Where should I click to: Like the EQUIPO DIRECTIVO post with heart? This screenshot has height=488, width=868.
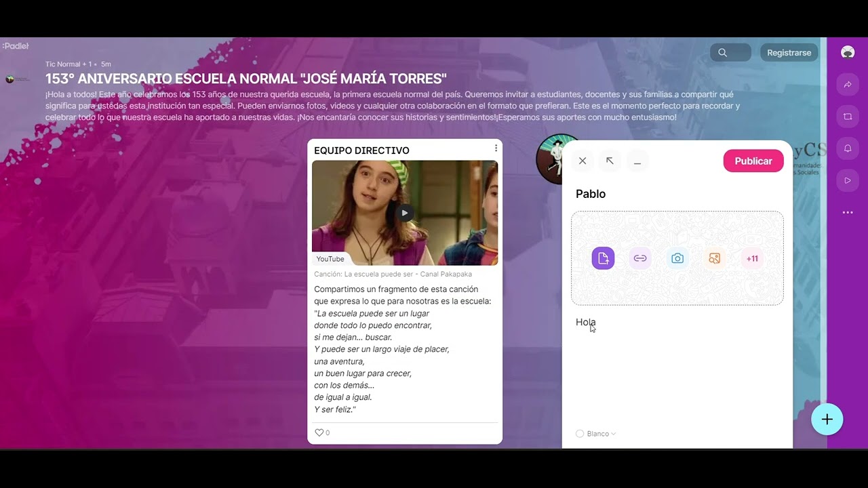click(x=319, y=432)
